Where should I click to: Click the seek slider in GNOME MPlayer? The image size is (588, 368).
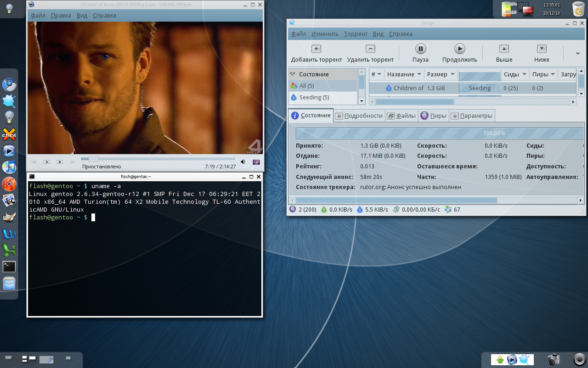pos(158,159)
